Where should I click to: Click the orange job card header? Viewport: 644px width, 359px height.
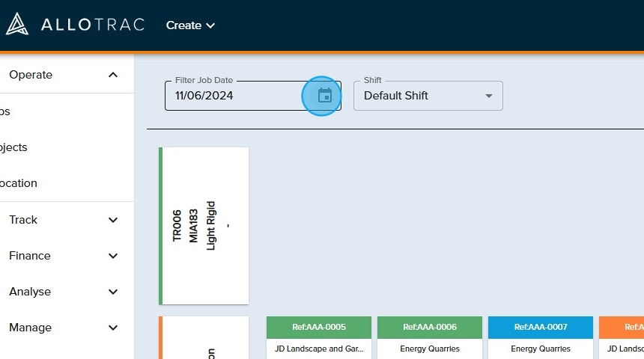[622, 327]
